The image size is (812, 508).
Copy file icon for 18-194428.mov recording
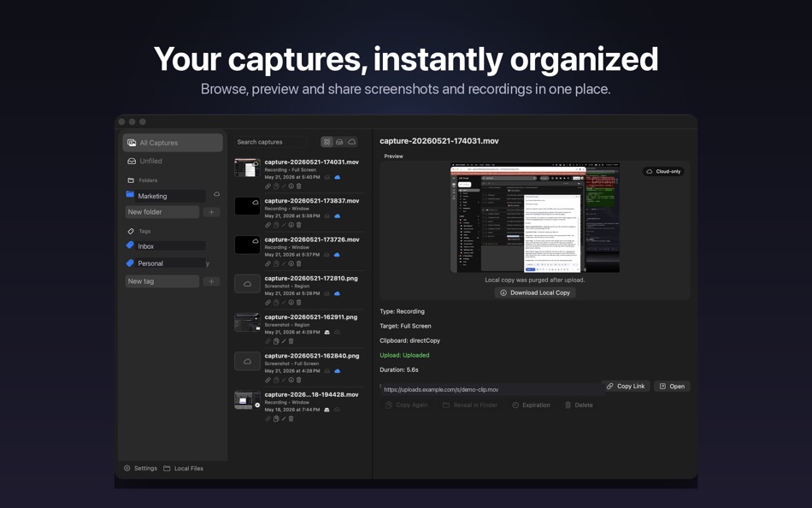point(276,419)
